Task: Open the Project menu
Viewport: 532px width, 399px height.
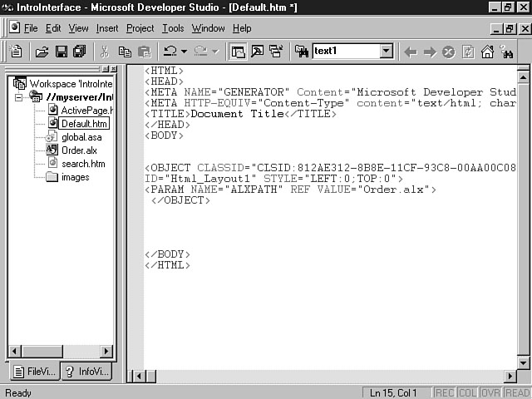Action: pos(140,28)
